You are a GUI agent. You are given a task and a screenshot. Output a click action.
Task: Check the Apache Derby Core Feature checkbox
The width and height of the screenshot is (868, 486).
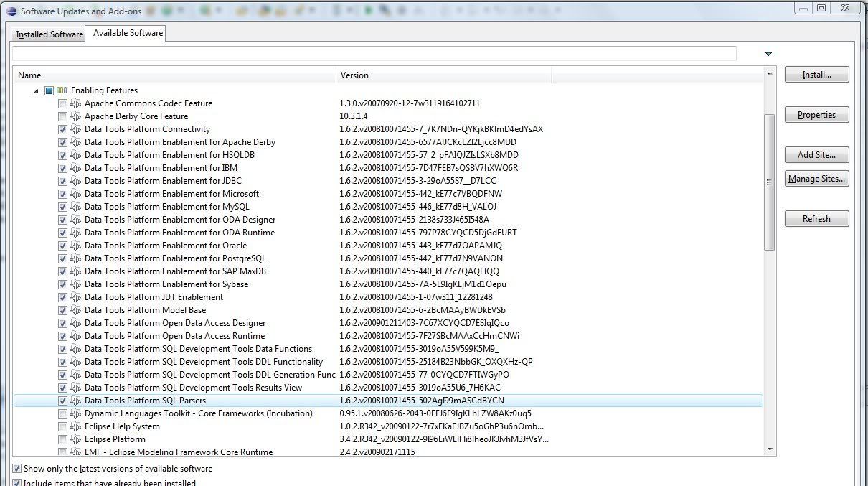click(x=63, y=116)
